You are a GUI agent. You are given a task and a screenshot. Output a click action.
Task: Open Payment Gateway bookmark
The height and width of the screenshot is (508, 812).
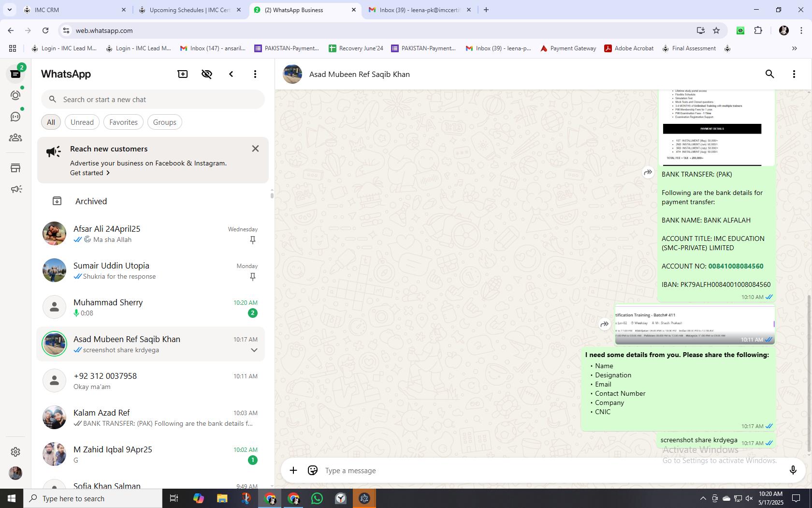pyautogui.click(x=568, y=48)
